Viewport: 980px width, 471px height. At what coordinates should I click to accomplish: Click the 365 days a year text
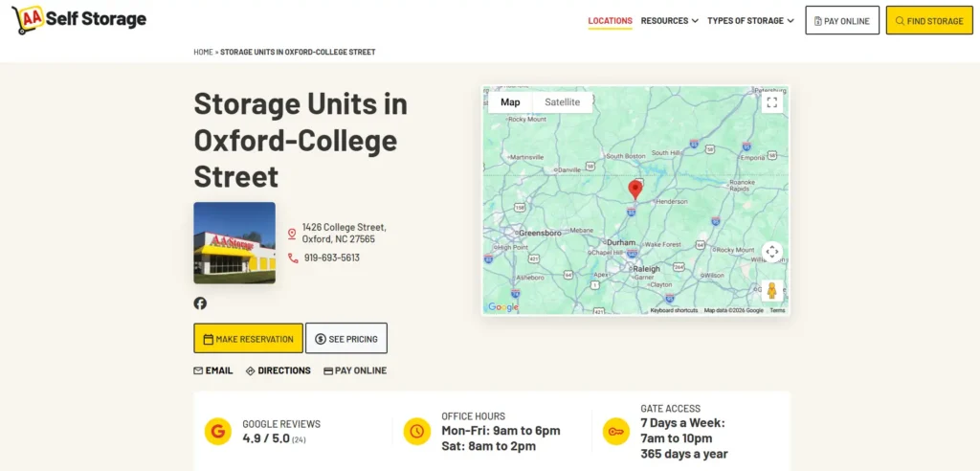coord(684,454)
